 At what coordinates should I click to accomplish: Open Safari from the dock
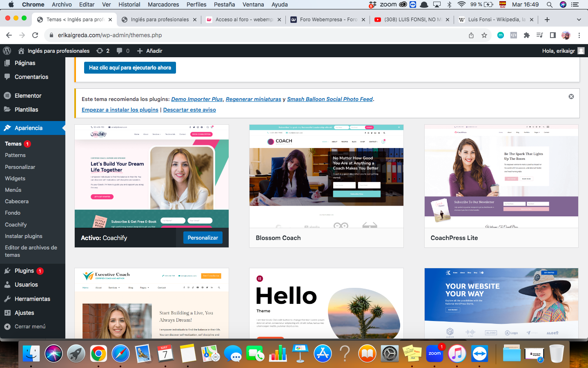pos(121,354)
